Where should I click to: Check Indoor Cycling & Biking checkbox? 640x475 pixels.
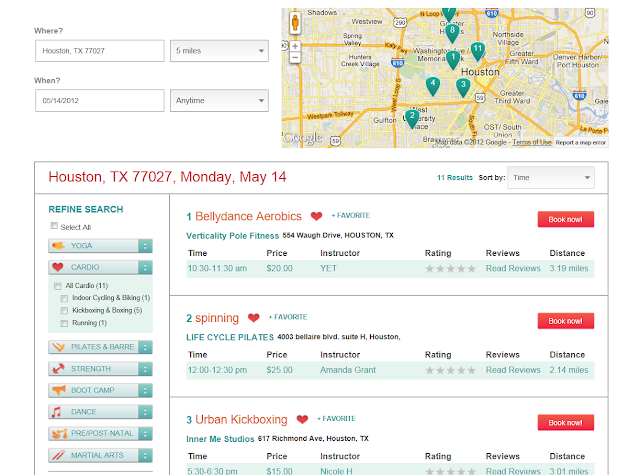(x=64, y=298)
